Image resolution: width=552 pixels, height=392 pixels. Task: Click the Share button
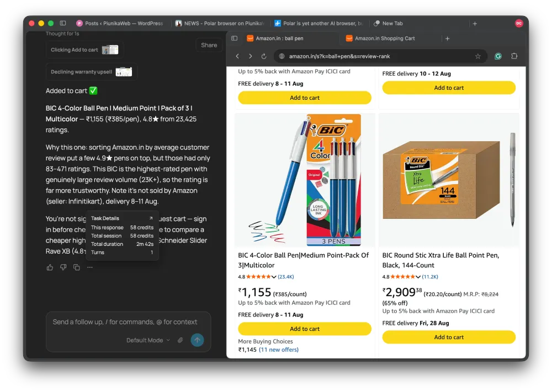(209, 45)
